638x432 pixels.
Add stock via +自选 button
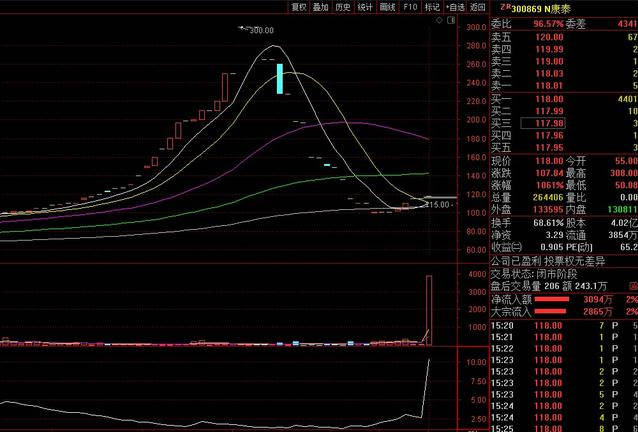455,7
